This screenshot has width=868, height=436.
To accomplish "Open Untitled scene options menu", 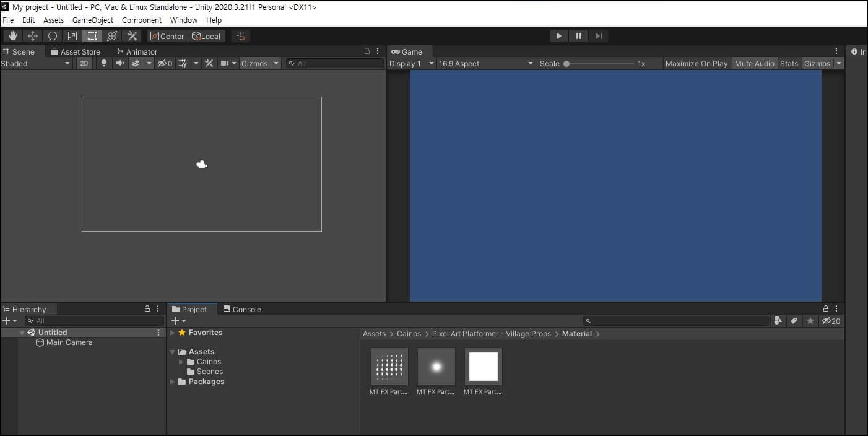I will [x=158, y=333].
